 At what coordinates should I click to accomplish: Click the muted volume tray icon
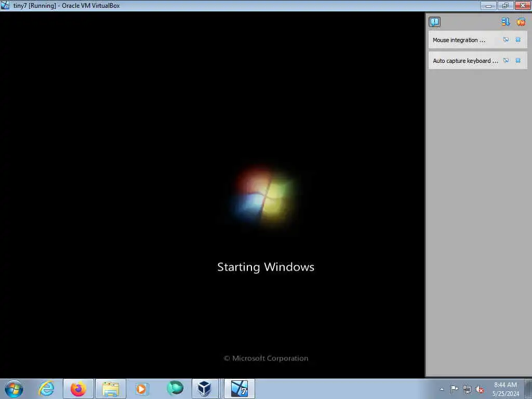coord(480,389)
